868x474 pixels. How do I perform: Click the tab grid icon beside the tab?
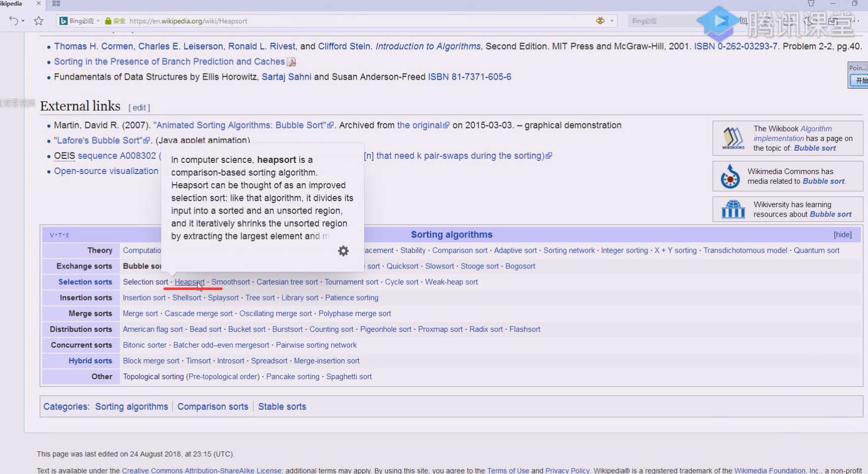(x=56, y=4)
